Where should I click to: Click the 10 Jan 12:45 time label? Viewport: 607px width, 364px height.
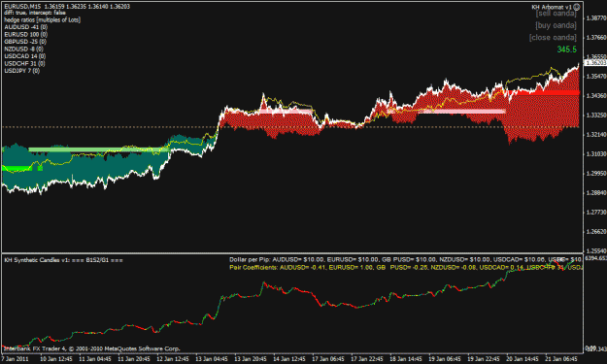56,358
